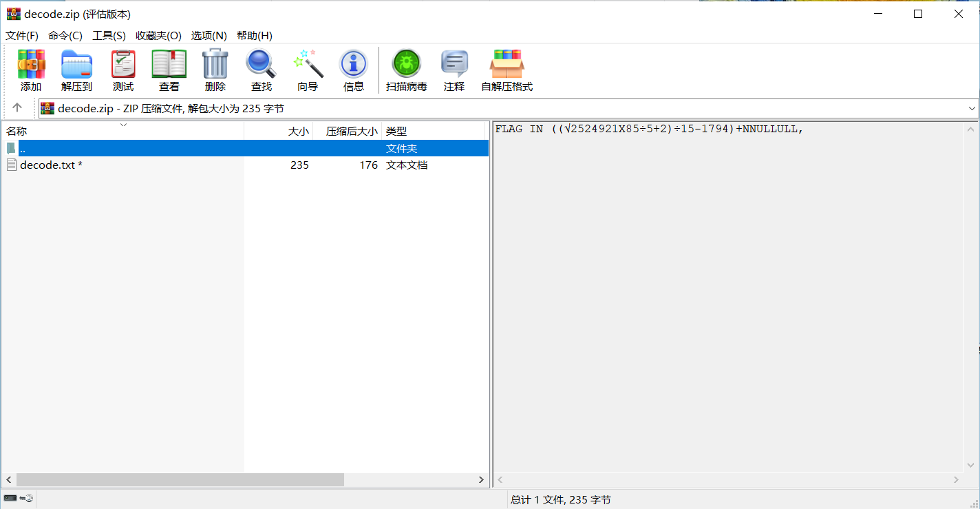Viewport: 980px width, 509px height.
Task: Expand the archive path dropdown arrow
Action: pos(972,109)
